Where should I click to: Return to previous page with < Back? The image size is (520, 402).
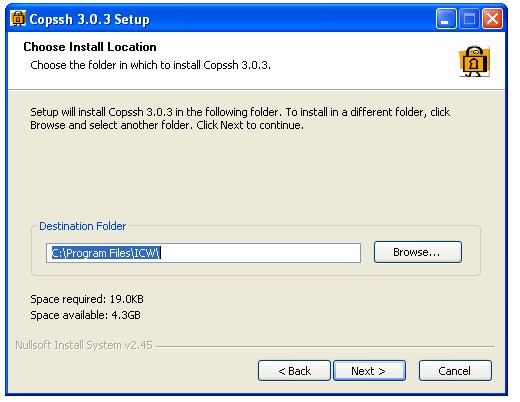click(x=294, y=370)
